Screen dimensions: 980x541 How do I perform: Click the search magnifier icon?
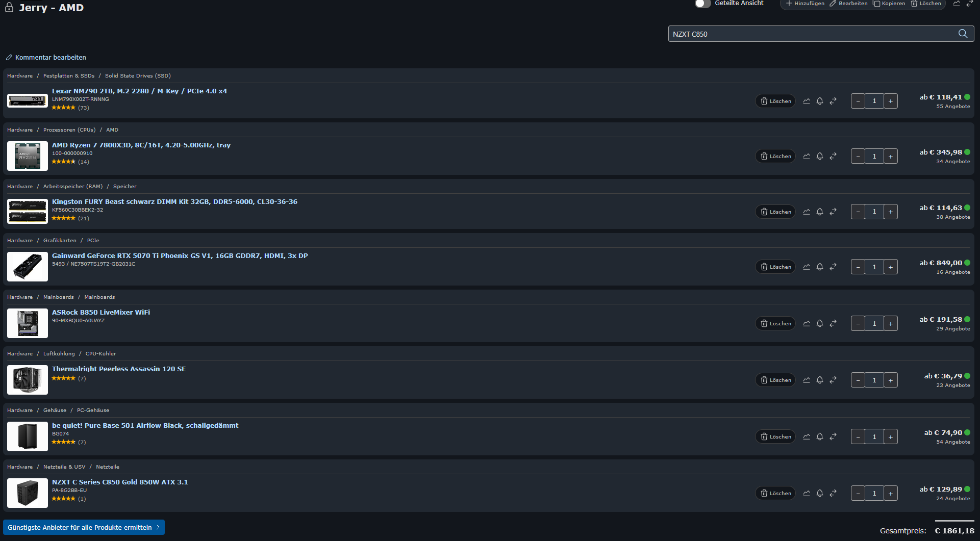(963, 34)
